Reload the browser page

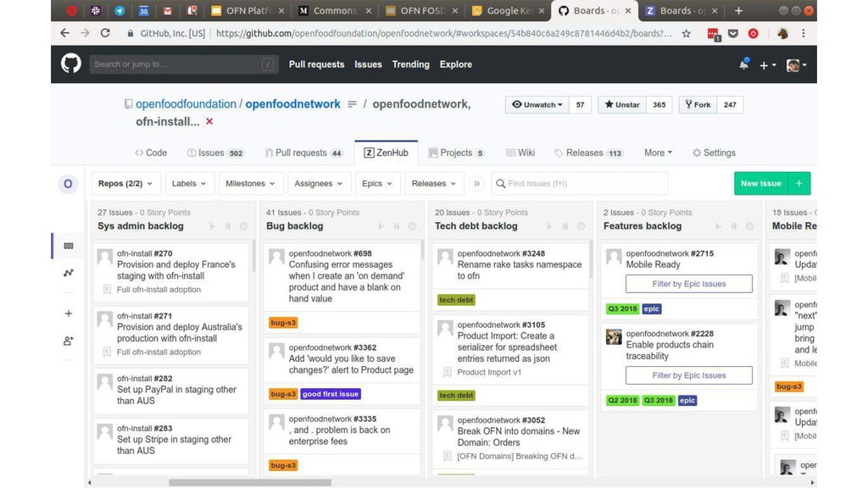[105, 33]
